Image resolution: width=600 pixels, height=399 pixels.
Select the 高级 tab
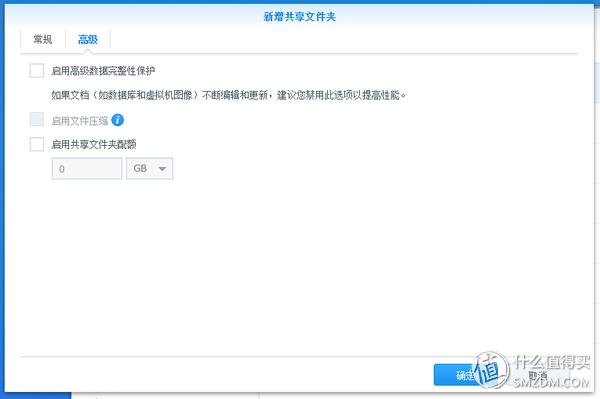click(88, 39)
